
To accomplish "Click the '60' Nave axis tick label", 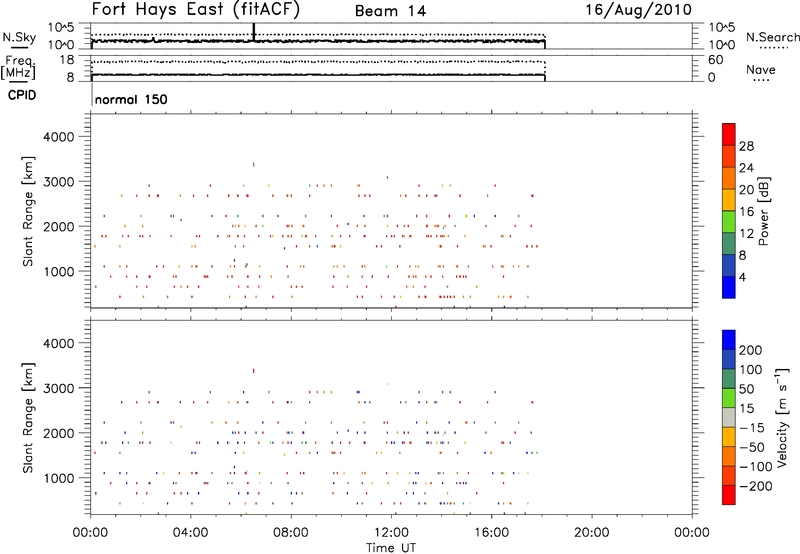I will [x=716, y=60].
